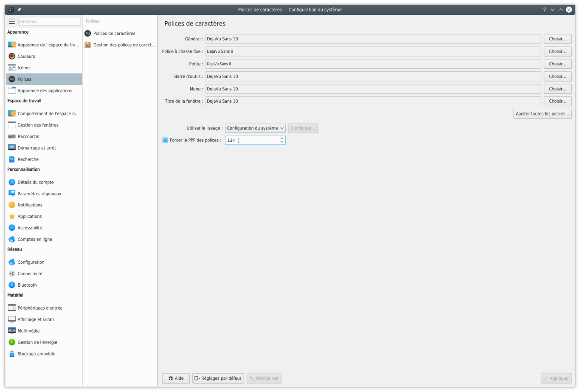The width and height of the screenshot is (580, 392).
Task: Open the Bluetooth settings icon
Action: coord(12,285)
